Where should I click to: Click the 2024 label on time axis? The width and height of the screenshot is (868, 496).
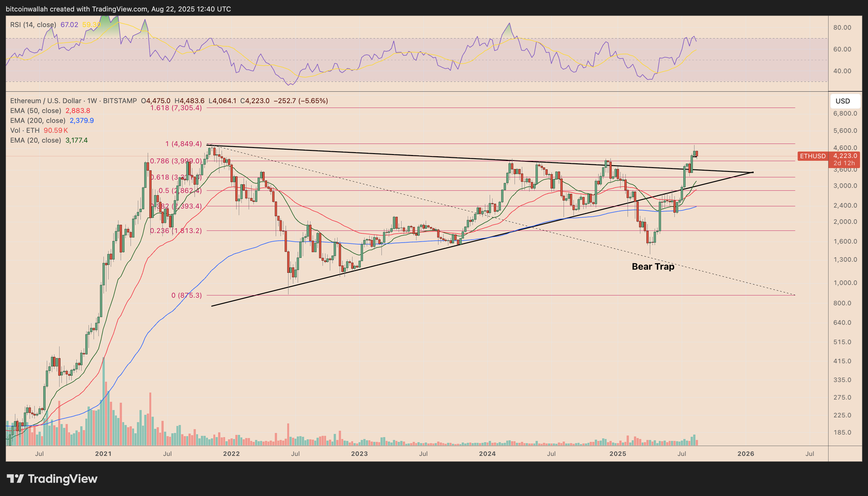coord(487,454)
